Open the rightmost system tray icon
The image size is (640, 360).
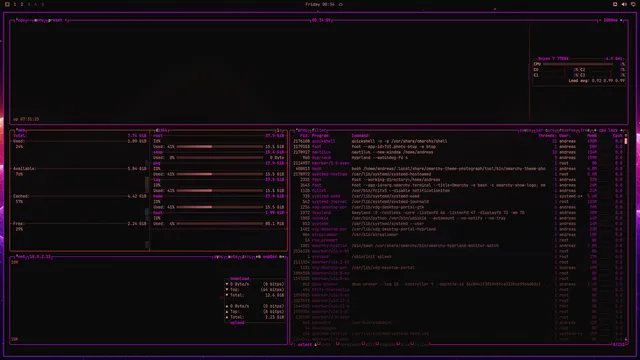pos(633,4)
